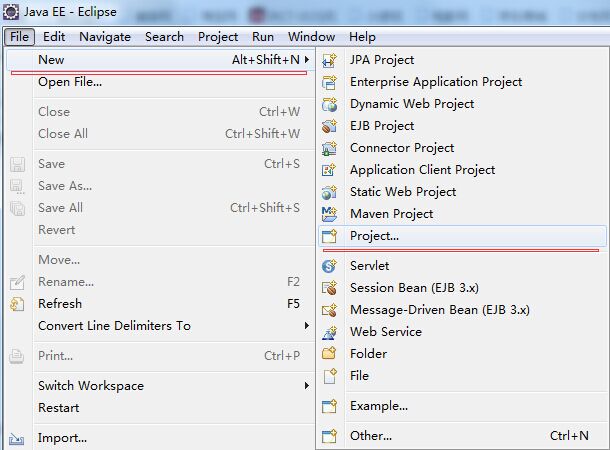This screenshot has height=450, width=610.
Task: Click the Example... wizard icon
Action: point(330,406)
